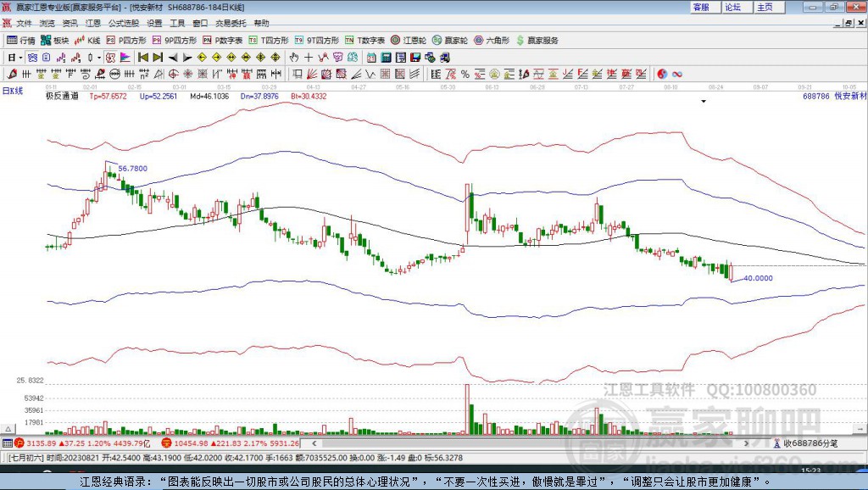The height and width of the screenshot is (490, 868).
Task: Open the P四方形 tool
Action: [126, 41]
